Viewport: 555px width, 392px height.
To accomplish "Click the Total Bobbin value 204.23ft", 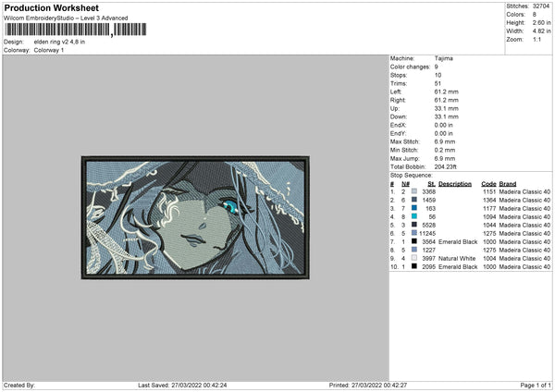I will pyautogui.click(x=445, y=166).
